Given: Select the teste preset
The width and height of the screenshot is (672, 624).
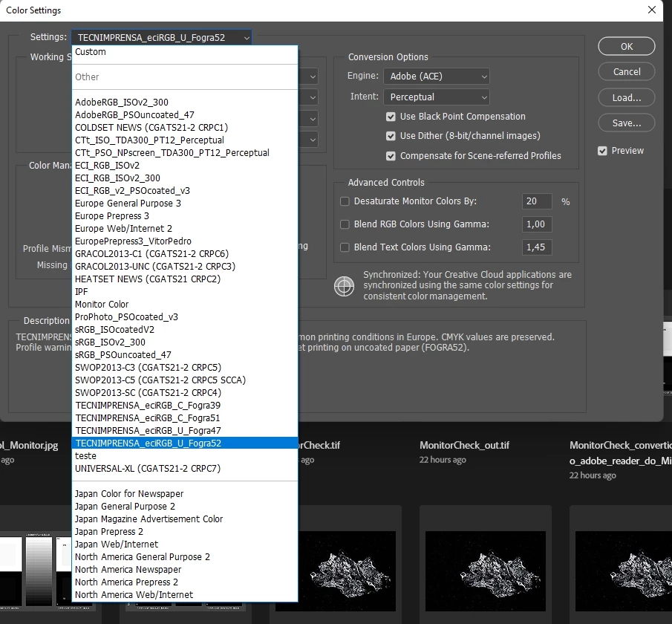Looking at the screenshot, I should [185, 456].
